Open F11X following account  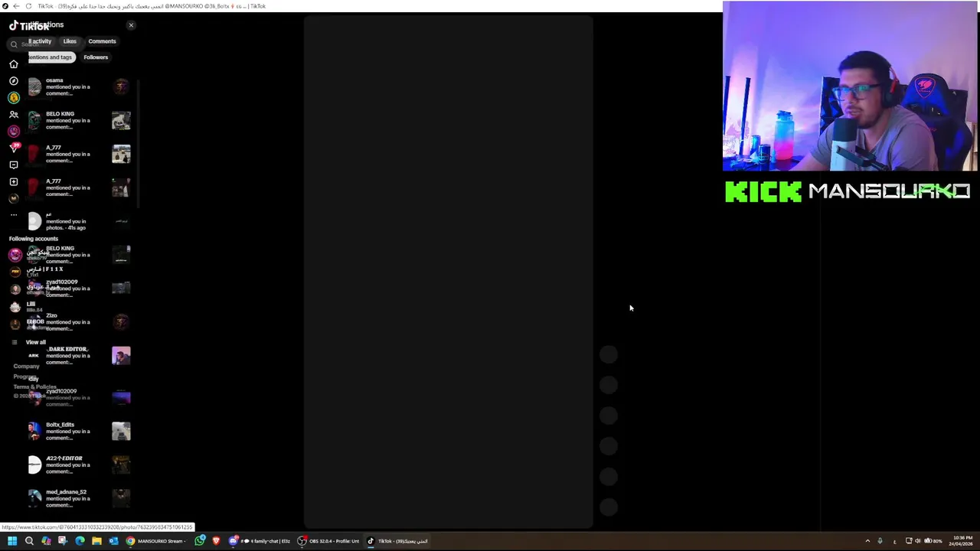tap(37, 272)
